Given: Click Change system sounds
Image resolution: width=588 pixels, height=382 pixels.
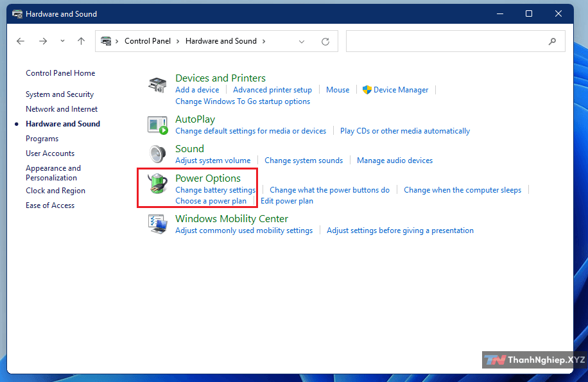Looking at the screenshot, I should [304, 161].
